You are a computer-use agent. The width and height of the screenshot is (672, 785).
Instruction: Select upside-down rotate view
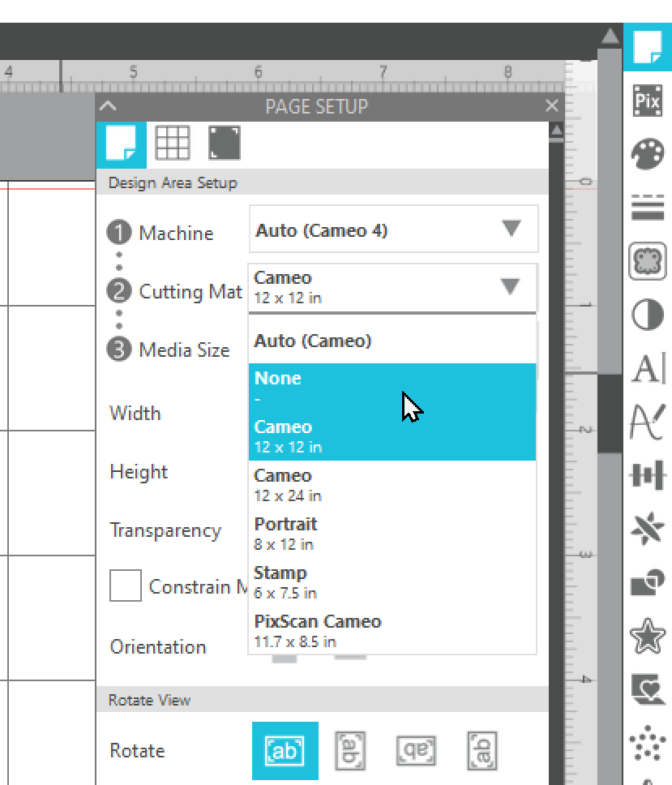pyautogui.click(x=417, y=750)
